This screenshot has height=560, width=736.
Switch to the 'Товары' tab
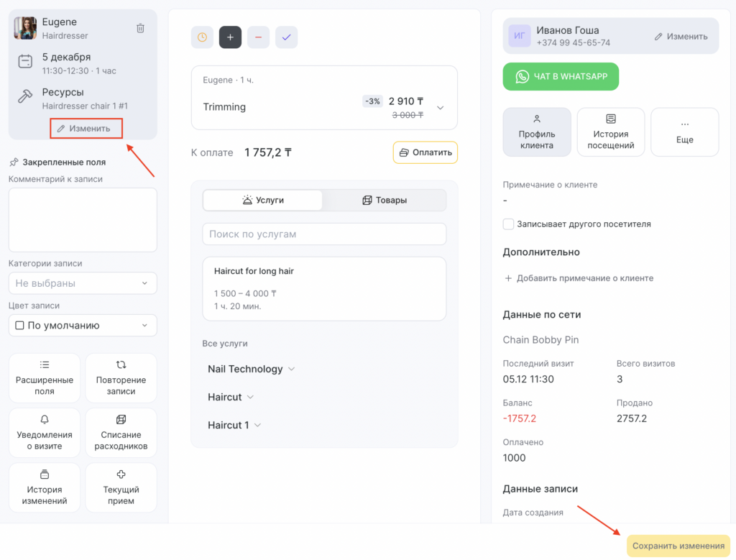click(x=385, y=200)
